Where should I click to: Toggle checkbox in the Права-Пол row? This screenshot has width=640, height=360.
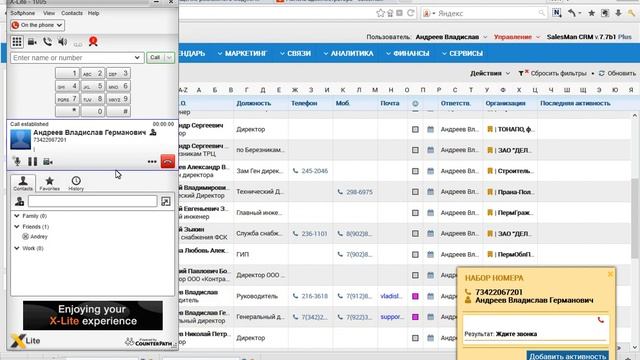click(x=415, y=192)
